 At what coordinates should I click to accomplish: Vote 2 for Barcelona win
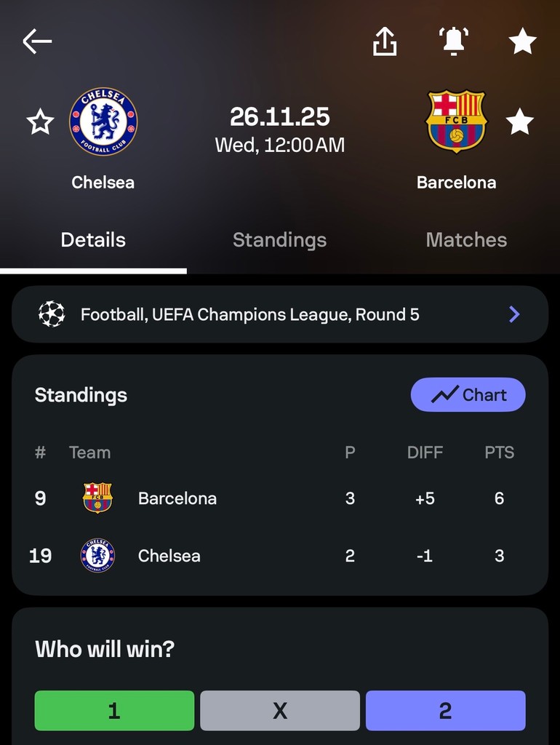point(445,710)
